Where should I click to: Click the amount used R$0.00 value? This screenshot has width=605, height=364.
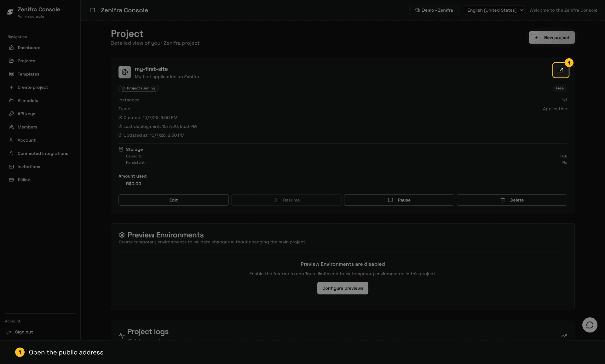[134, 184]
